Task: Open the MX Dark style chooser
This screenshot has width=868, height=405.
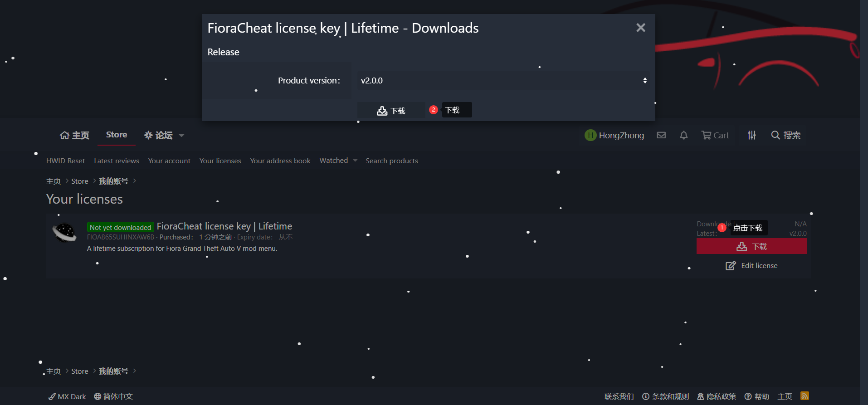Action: point(67,396)
